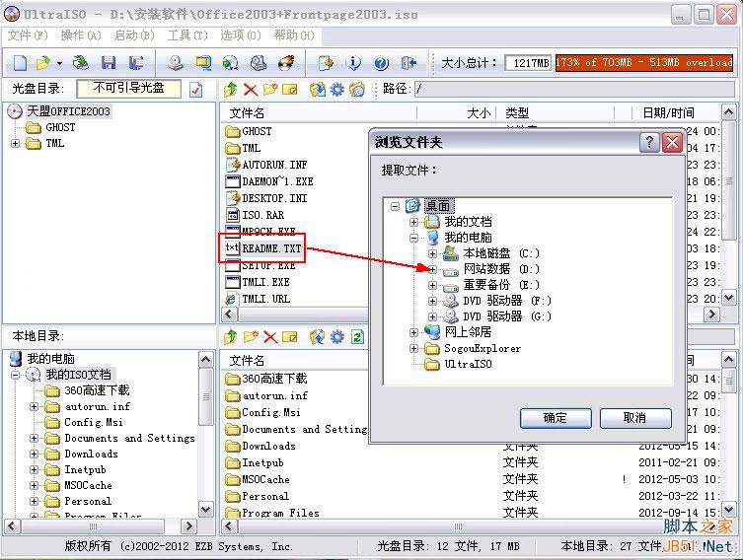Create new folder in disc directory toolbar
Image resolution: width=743 pixels, height=560 pixels.
[270, 89]
